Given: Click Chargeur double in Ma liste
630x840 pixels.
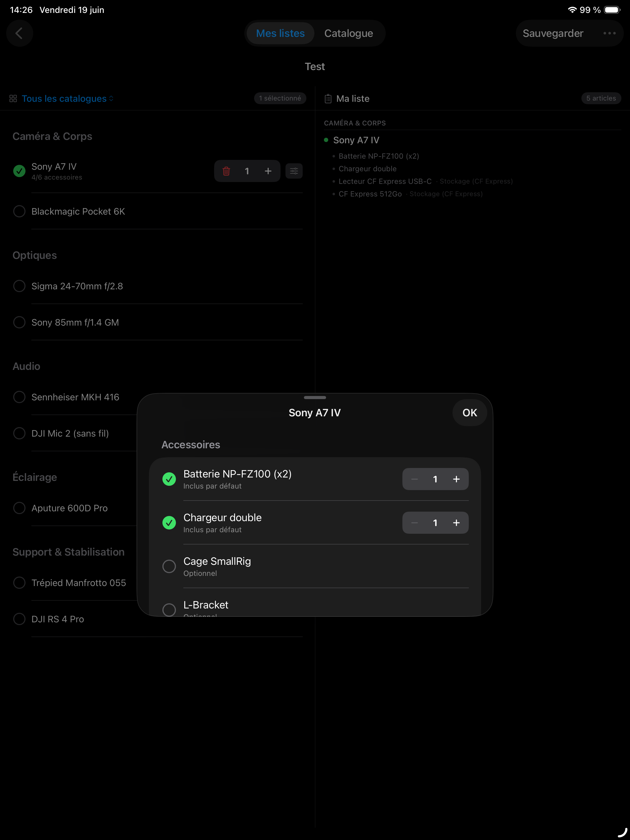Looking at the screenshot, I should [x=367, y=168].
